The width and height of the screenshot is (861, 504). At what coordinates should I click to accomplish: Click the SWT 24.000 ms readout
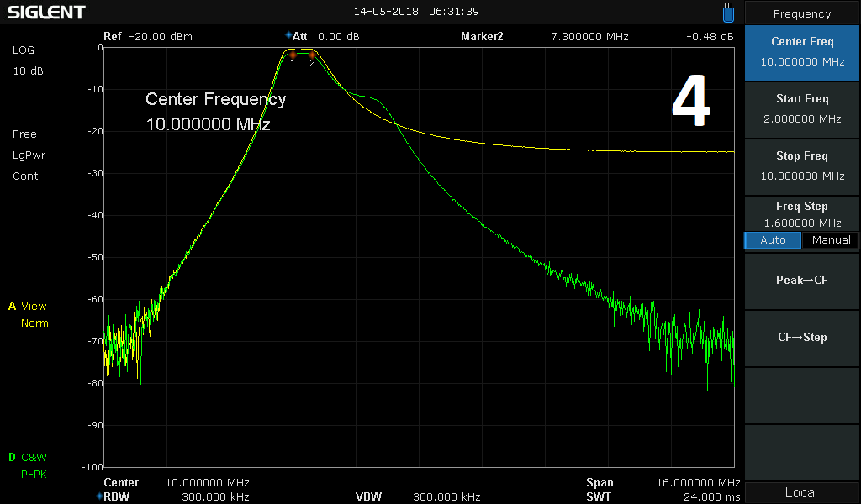pos(663,497)
